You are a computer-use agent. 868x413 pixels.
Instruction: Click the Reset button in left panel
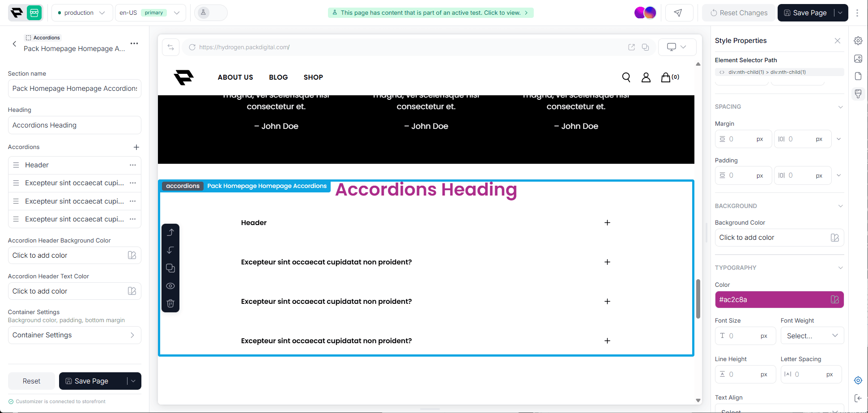click(31, 381)
